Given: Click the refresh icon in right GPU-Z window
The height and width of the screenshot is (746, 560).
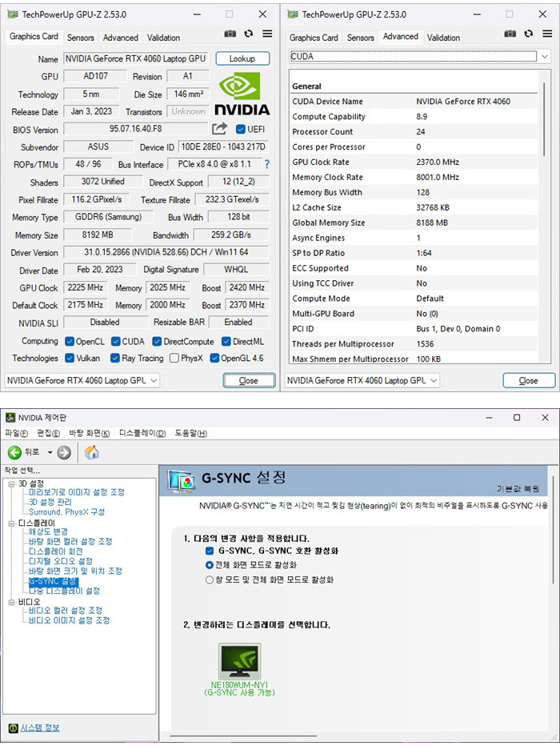Looking at the screenshot, I should 528,34.
